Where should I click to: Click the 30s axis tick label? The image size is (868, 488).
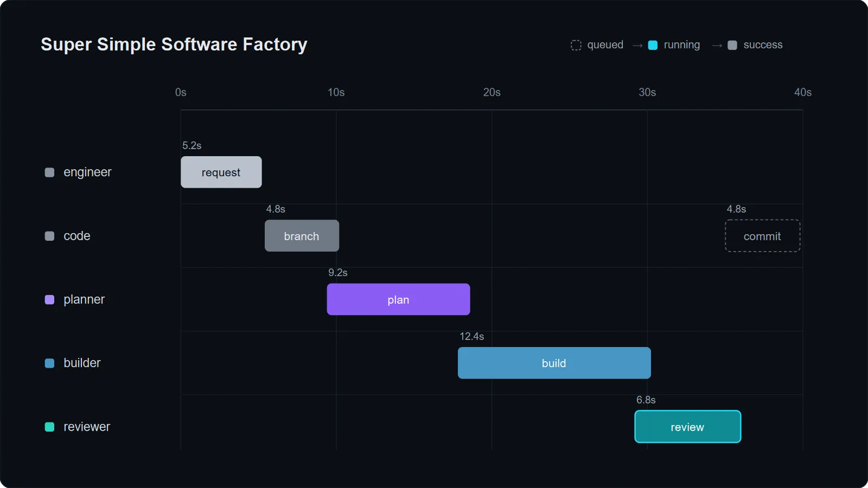(x=647, y=92)
